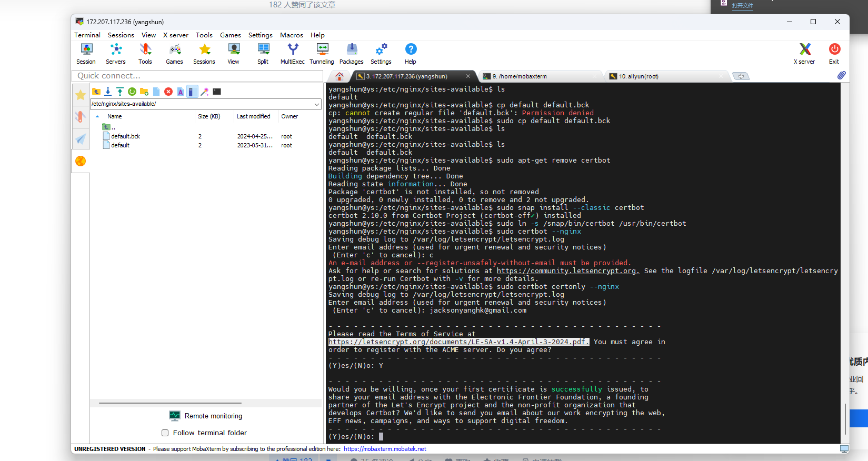Click the Sessions star toolbar icon
868x461 pixels.
[x=204, y=54]
